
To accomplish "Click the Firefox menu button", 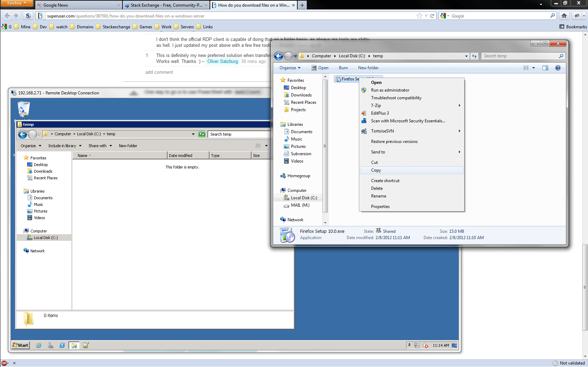I will (x=16, y=3).
